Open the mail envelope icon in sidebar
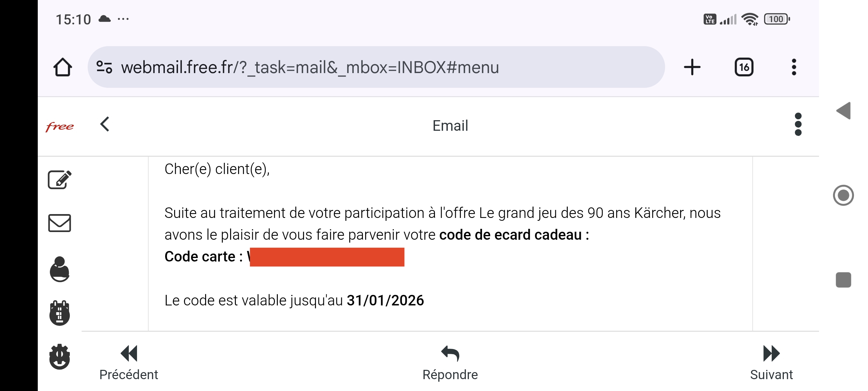The height and width of the screenshot is (391, 868). click(60, 223)
